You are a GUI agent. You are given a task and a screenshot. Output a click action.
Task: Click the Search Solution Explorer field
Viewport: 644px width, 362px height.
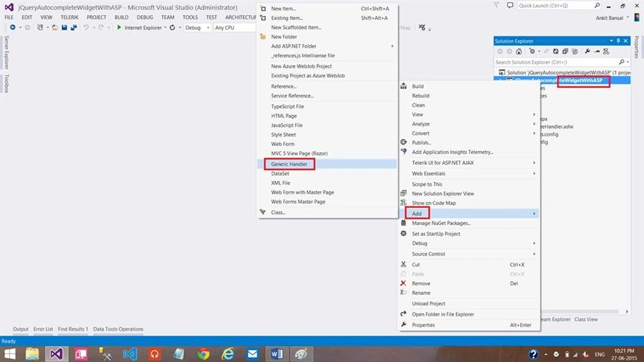point(557,62)
